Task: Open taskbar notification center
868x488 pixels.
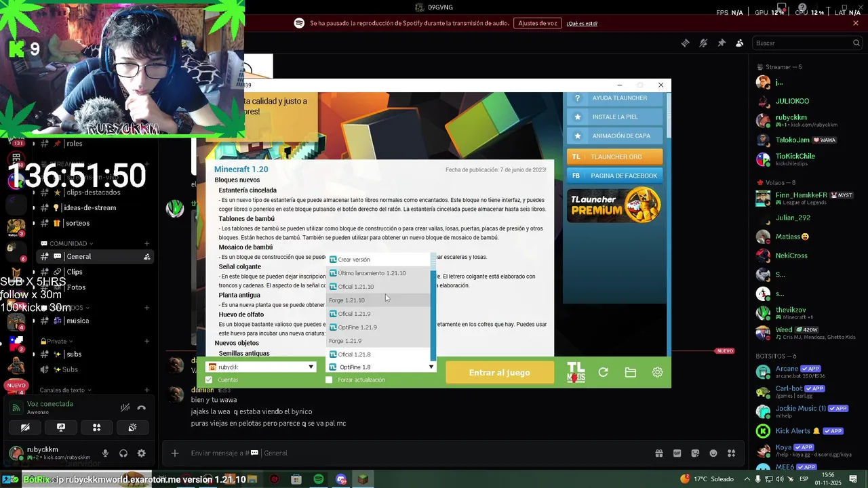Action: pos(853,479)
